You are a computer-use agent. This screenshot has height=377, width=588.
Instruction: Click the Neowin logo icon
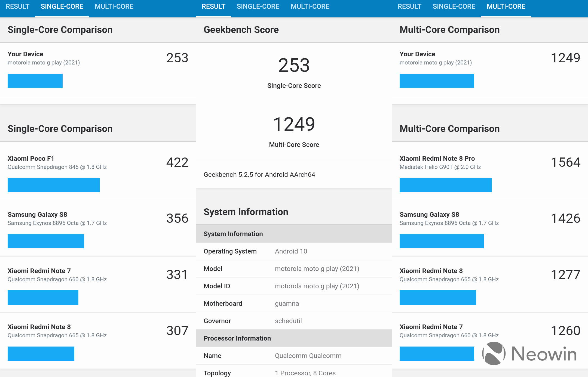[494, 353]
